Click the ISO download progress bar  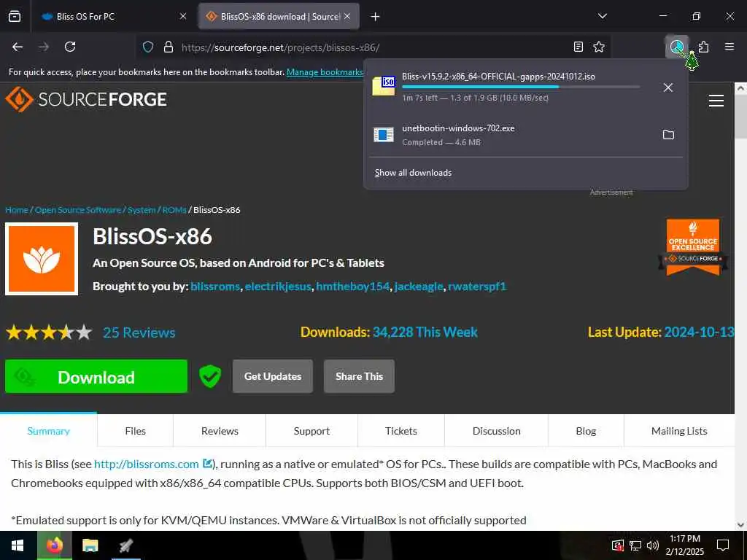click(521, 87)
